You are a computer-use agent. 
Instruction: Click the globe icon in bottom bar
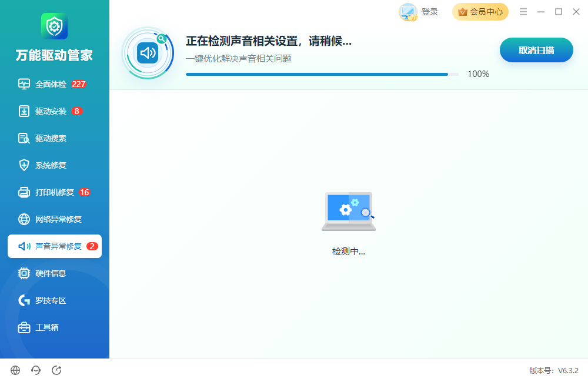click(x=15, y=370)
